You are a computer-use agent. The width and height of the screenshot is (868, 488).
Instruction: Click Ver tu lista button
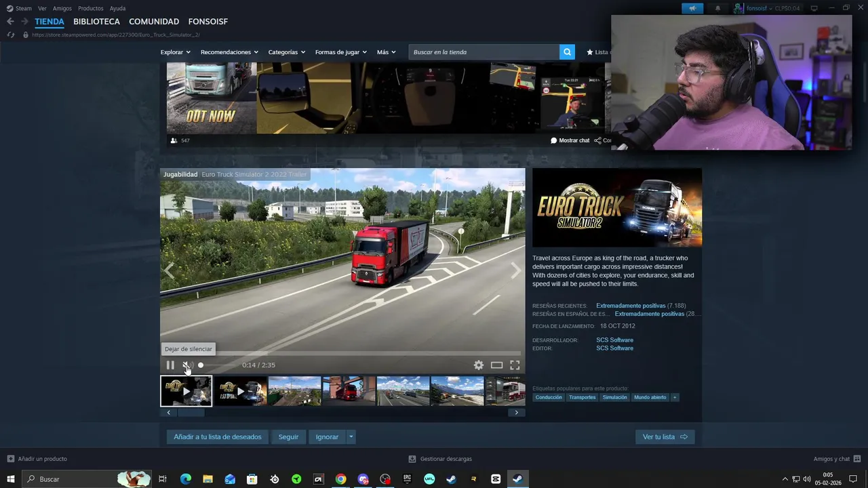(x=665, y=437)
